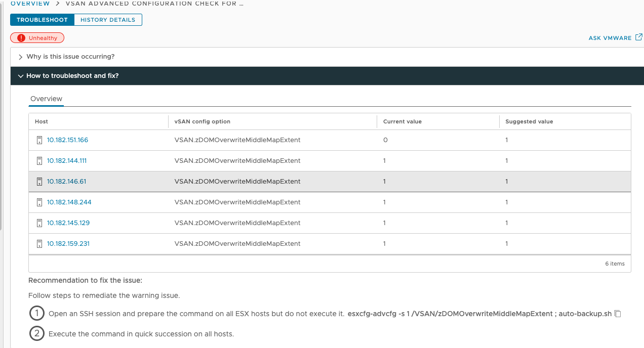This screenshot has height=348, width=644.
Task: Click host icon beside 10.182.144.111
Action: [x=39, y=161]
